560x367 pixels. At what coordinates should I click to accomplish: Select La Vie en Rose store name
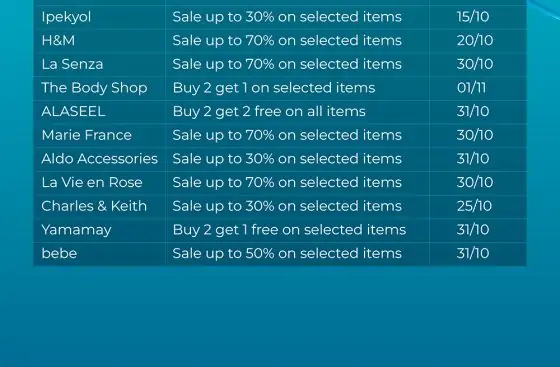[x=92, y=182]
